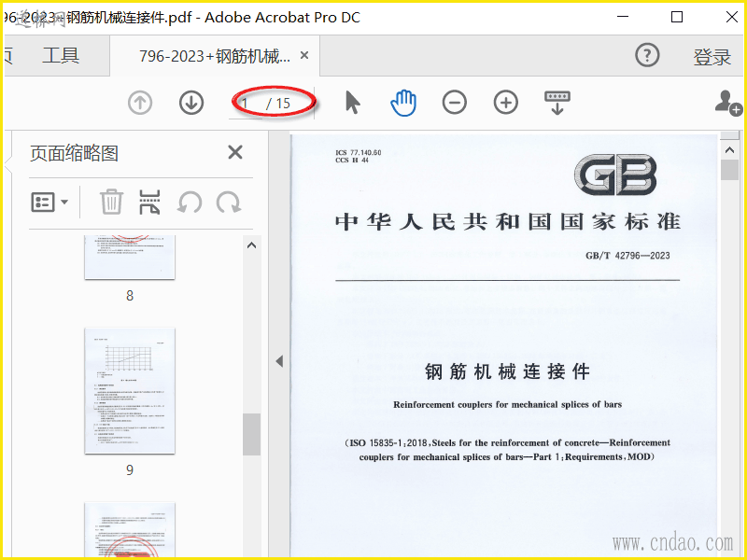The height and width of the screenshot is (560, 747).
Task: Delete selected pages with trash icon
Action: coord(111,202)
